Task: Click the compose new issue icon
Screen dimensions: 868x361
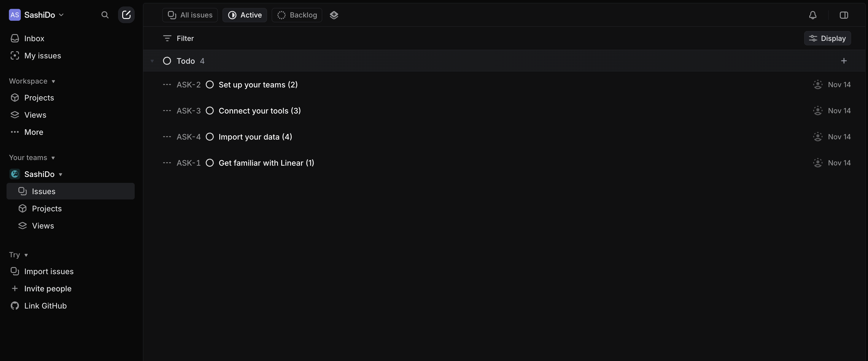Action: pyautogui.click(x=126, y=15)
